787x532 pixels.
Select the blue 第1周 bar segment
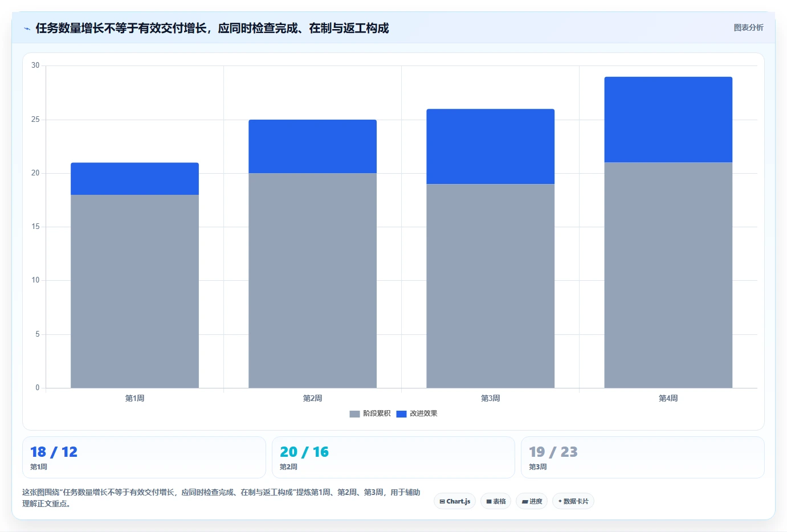coord(134,179)
